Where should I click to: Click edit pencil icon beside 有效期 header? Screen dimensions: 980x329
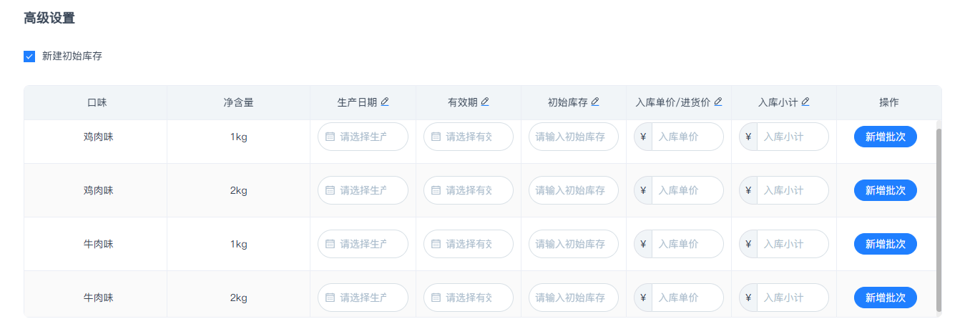click(485, 102)
